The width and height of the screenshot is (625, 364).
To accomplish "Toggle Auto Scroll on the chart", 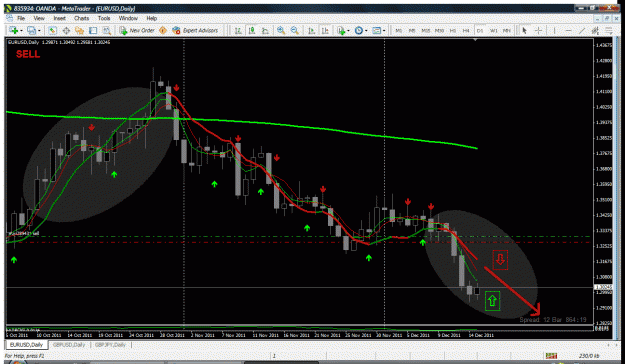I will [312, 30].
